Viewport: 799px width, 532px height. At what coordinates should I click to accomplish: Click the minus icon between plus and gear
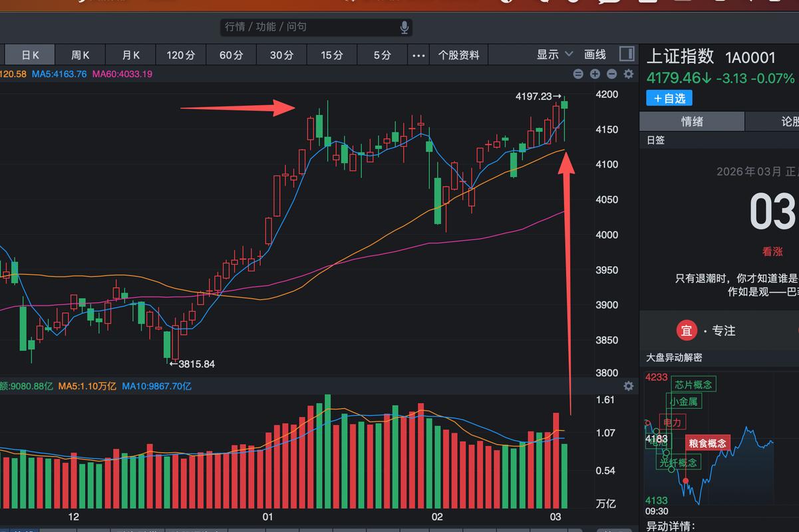tap(611, 74)
